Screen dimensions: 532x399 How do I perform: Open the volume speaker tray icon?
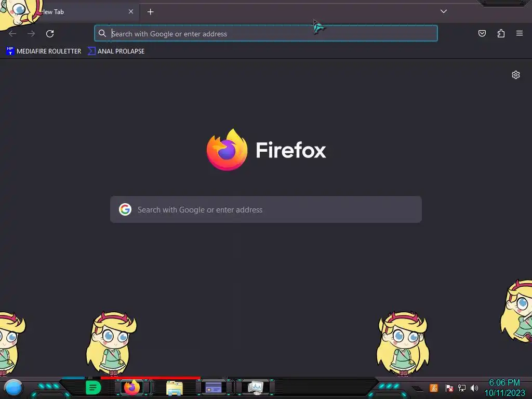click(x=474, y=388)
